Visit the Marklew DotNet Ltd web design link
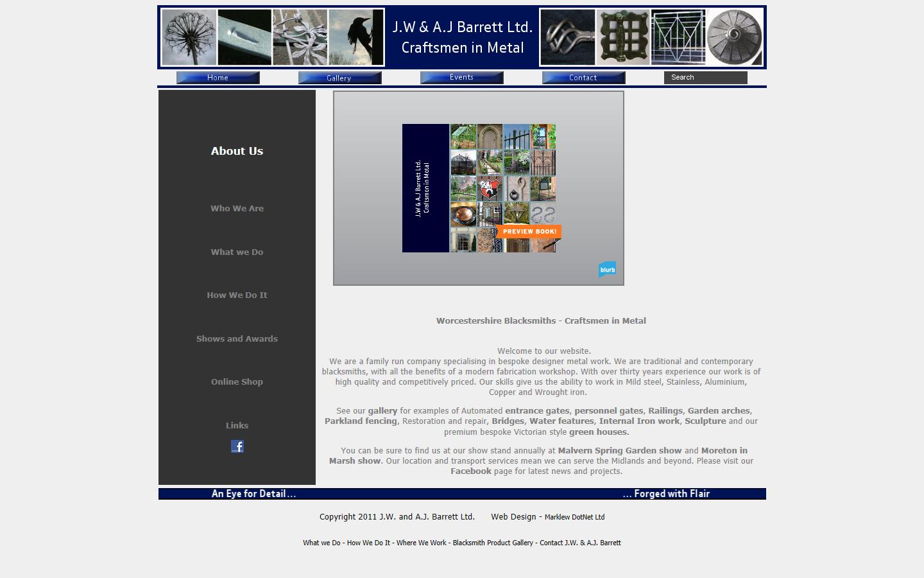Image resolution: width=924 pixels, height=578 pixels. [574, 517]
